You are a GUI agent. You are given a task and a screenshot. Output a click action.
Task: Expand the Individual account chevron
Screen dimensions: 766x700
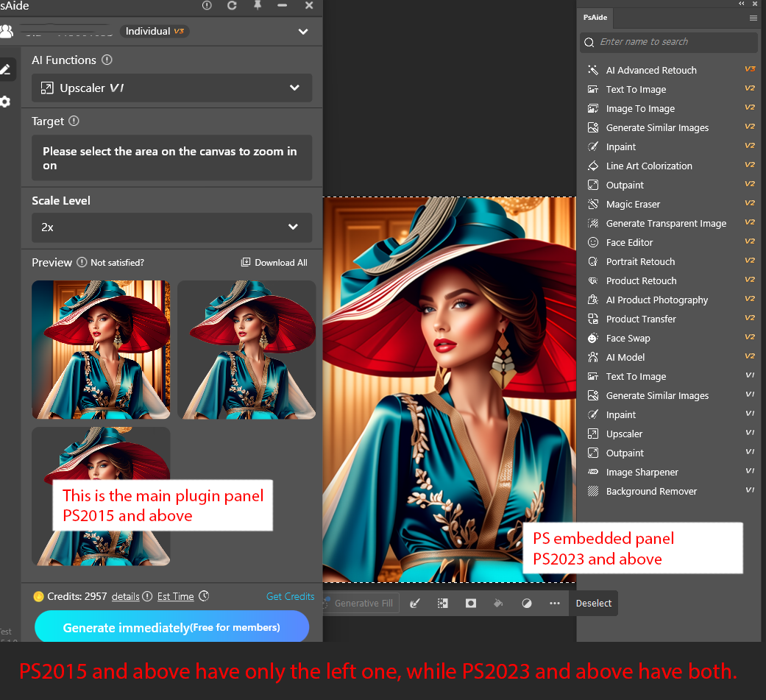pyautogui.click(x=303, y=32)
